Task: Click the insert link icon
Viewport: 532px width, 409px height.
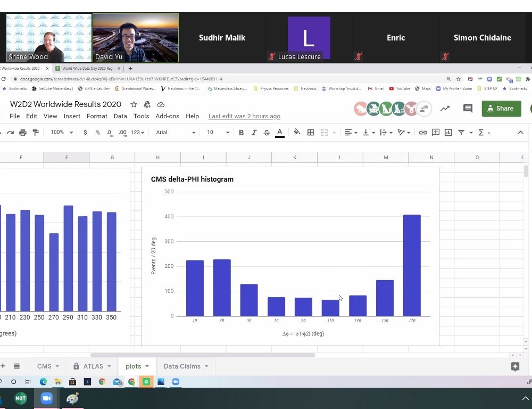Action: (423, 133)
